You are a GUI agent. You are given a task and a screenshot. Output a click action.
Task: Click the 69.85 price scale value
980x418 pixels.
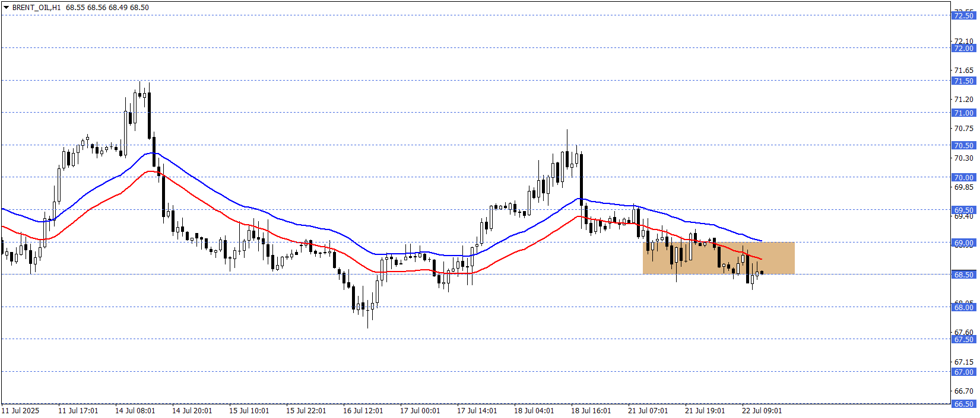963,187
